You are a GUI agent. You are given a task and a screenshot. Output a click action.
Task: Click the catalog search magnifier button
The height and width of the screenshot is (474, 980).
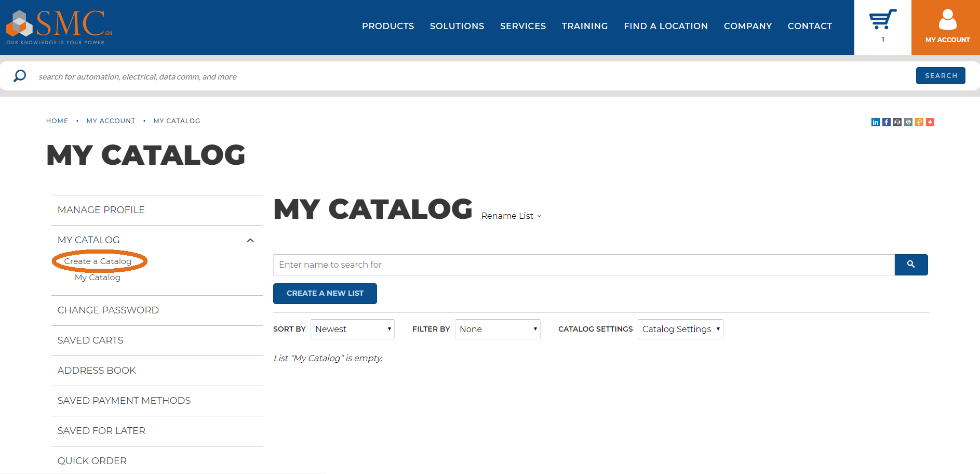pyautogui.click(x=910, y=265)
